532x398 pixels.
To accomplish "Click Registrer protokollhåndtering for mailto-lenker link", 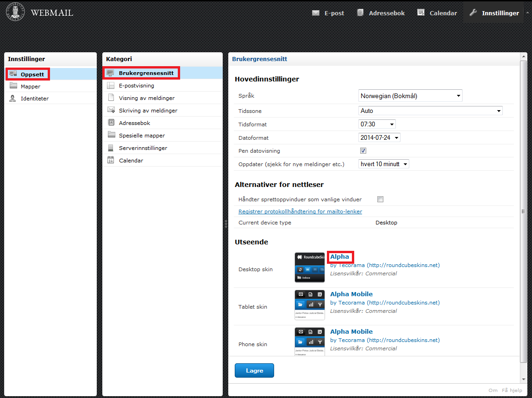I will tap(300, 211).
